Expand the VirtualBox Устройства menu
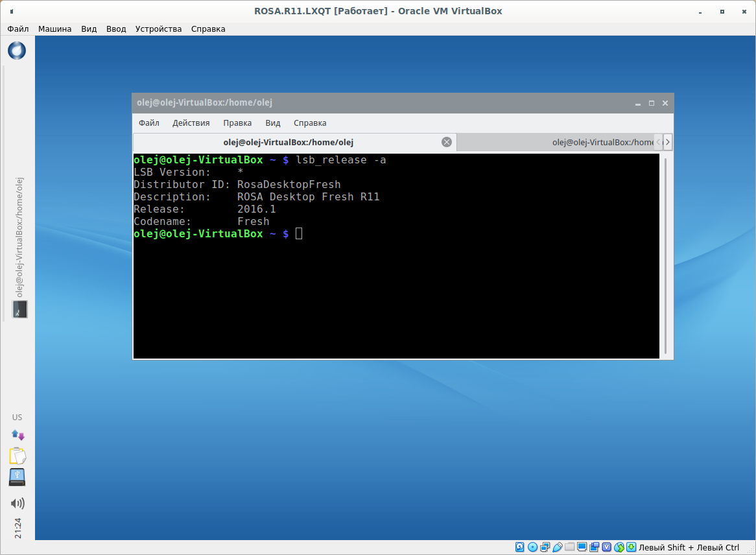This screenshot has height=555, width=756. pos(158,29)
